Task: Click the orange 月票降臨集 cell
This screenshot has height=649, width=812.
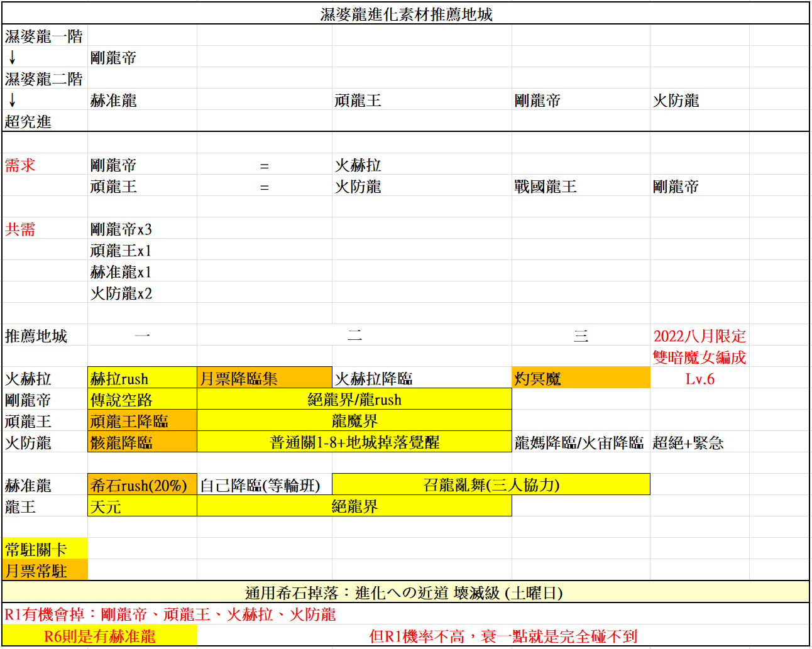Action: 265,378
